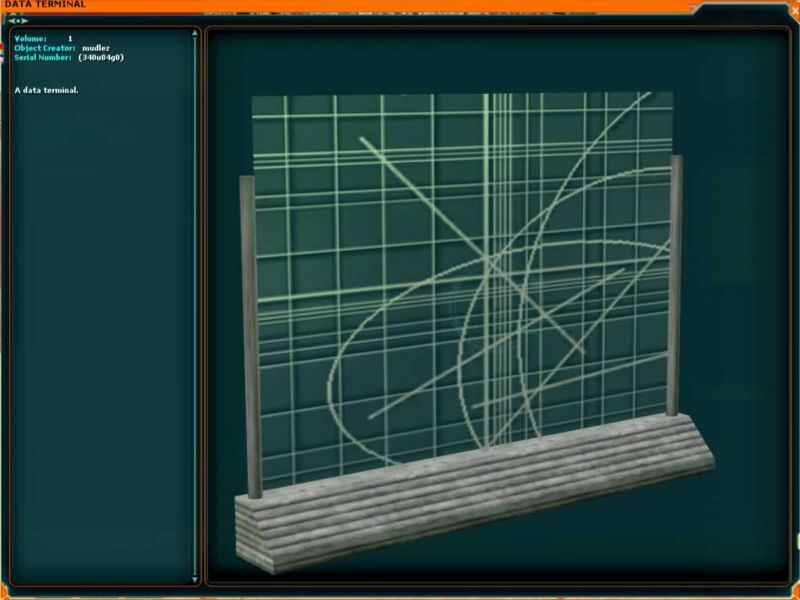Select the Volume attribute label

click(x=30, y=38)
